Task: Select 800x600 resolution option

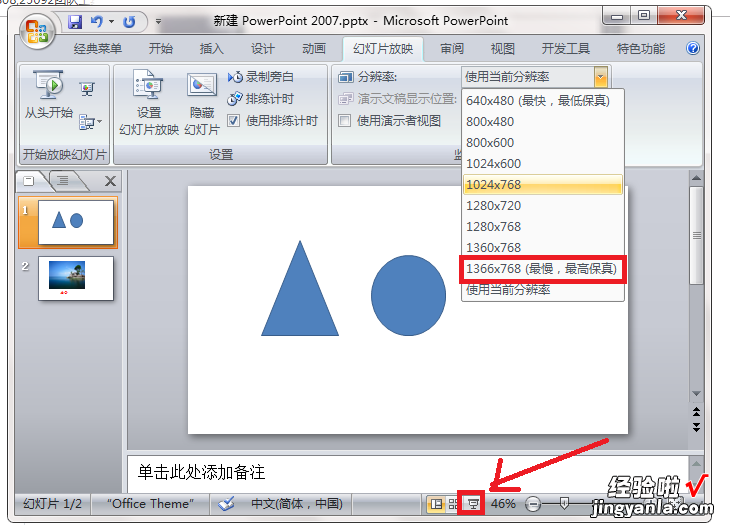Action: pos(543,142)
